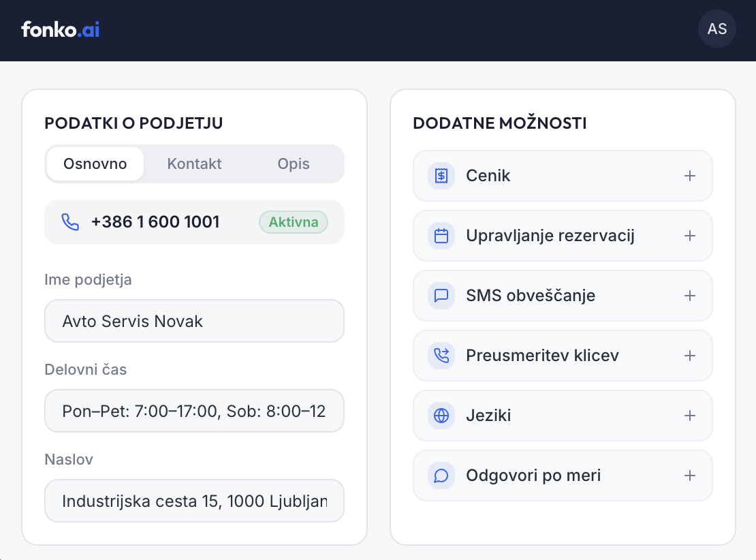Image resolution: width=756 pixels, height=560 pixels.
Task: Open the AS user avatar menu
Action: click(717, 29)
